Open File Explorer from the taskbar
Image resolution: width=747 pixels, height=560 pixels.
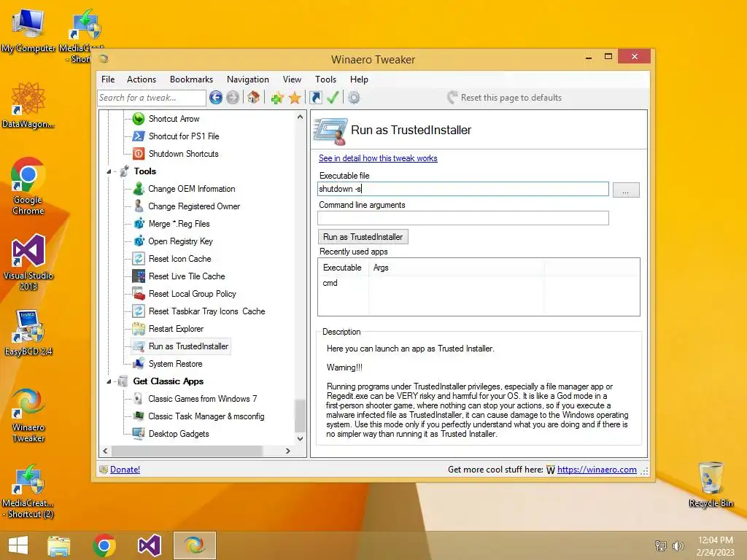[58, 545]
